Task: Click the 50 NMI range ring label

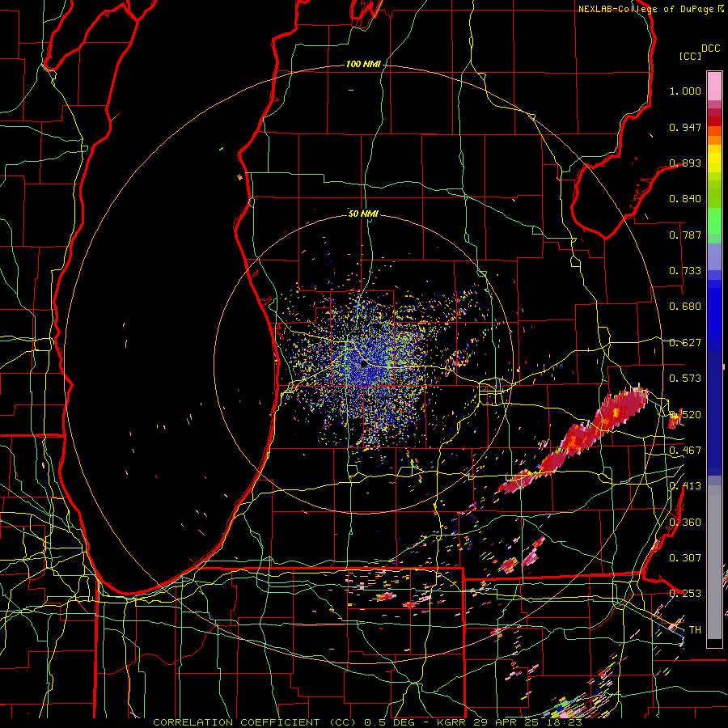Action: (x=363, y=214)
